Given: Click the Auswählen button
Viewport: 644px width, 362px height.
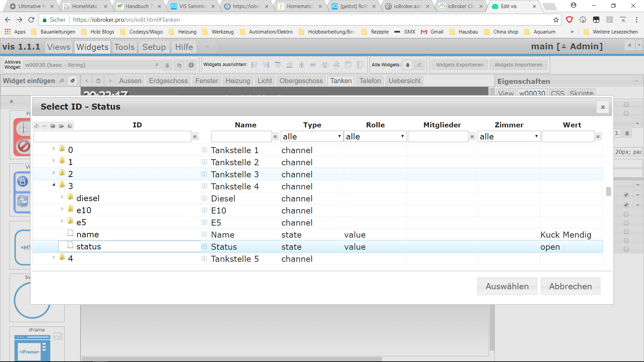Looking at the screenshot, I should [507, 286].
